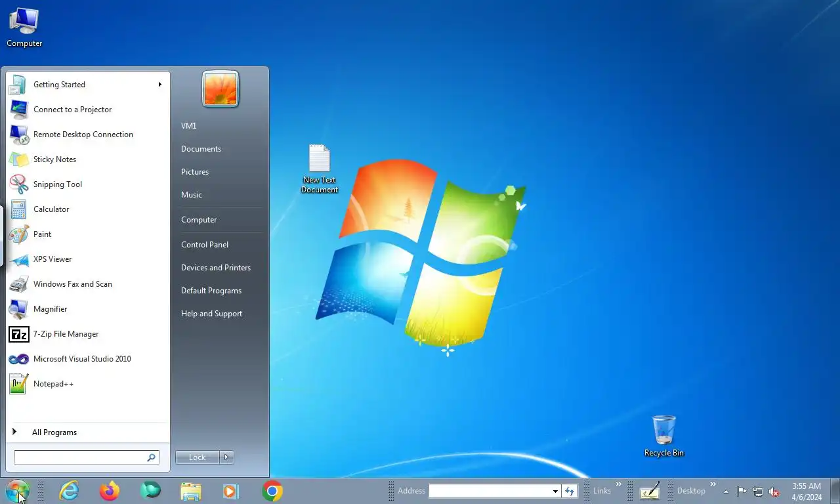Open Sticky Notes from the Start menu
Image resolution: width=840 pixels, height=504 pixels.
88,159
